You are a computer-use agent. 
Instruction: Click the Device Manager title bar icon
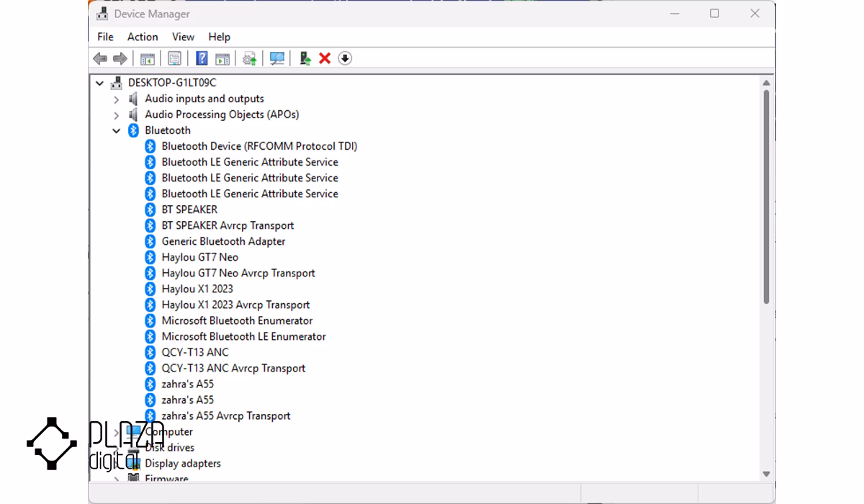coord(103,14)
